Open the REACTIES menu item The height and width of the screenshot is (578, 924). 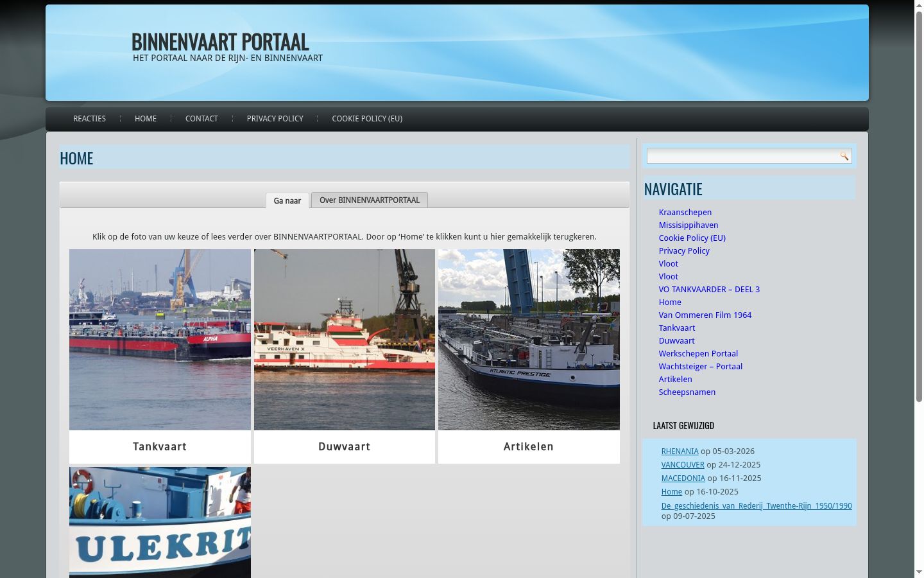89,119
